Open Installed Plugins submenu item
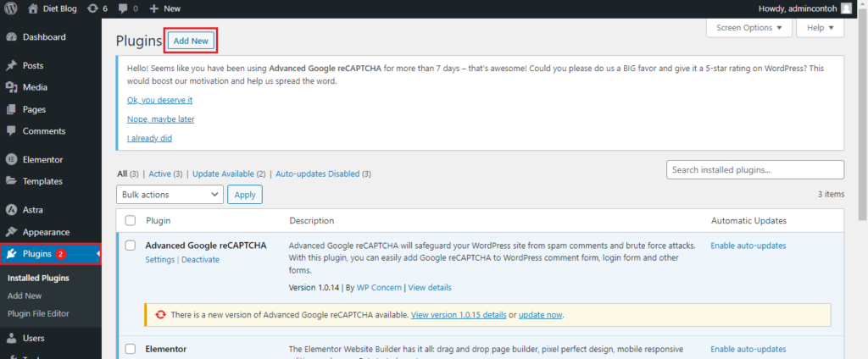868x359 pixels. click(x=38, y=278)
